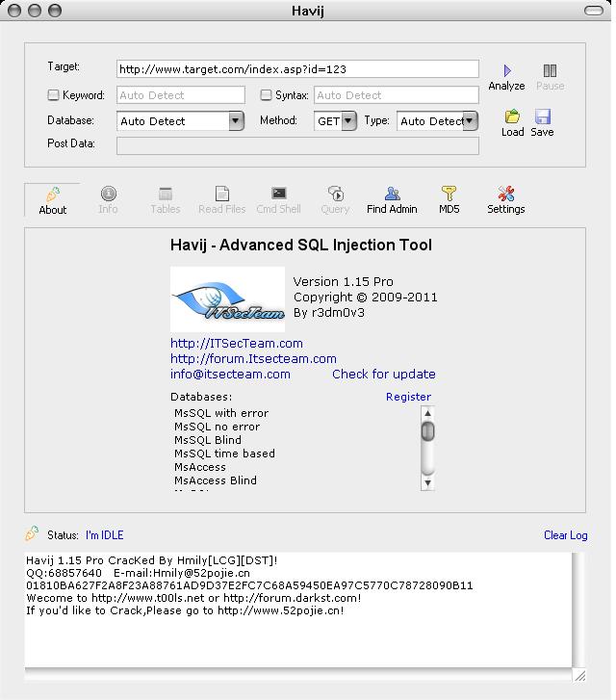616x700 pixels.
Task: Open the http://ITSecTeam.com link
Action: tap(237, 344)
